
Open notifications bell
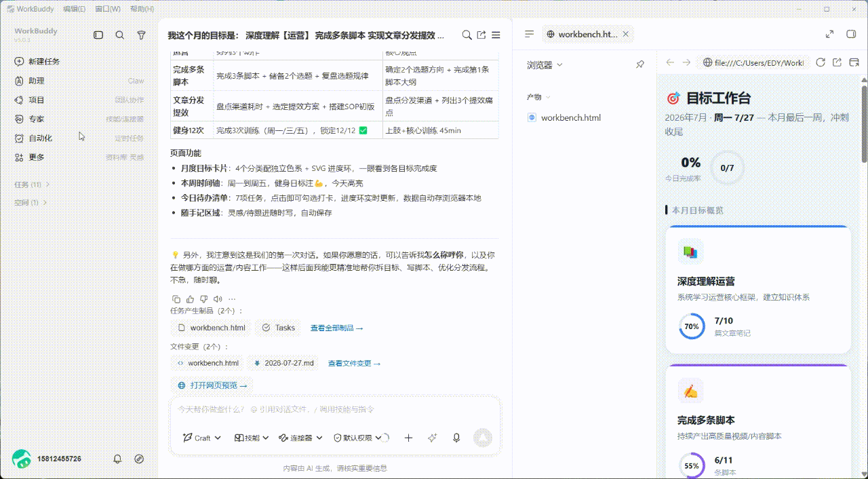click(x=117, y=459)
